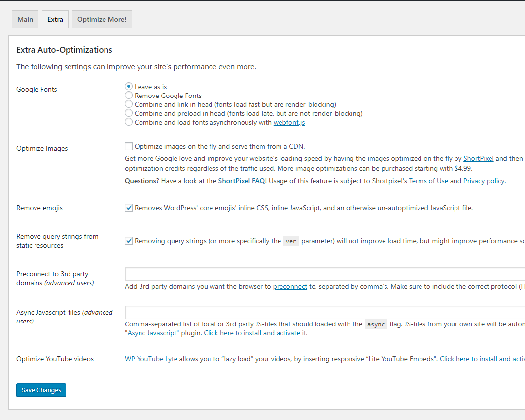Click here to install WP YouTube Lyte
The image size is (525, 420).
(482, 359)
